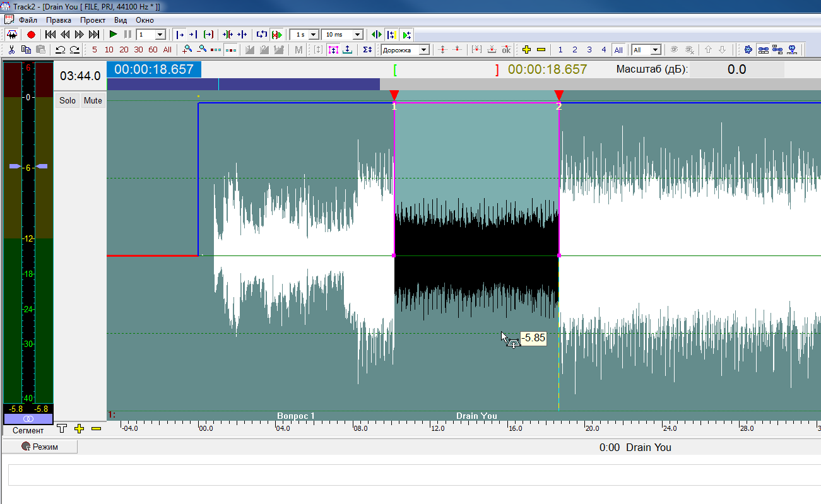Viewport: 821px width, 504px height.
Task: Click red timeline marker 1
Action: pyautogui.click(x=394, y=95)
